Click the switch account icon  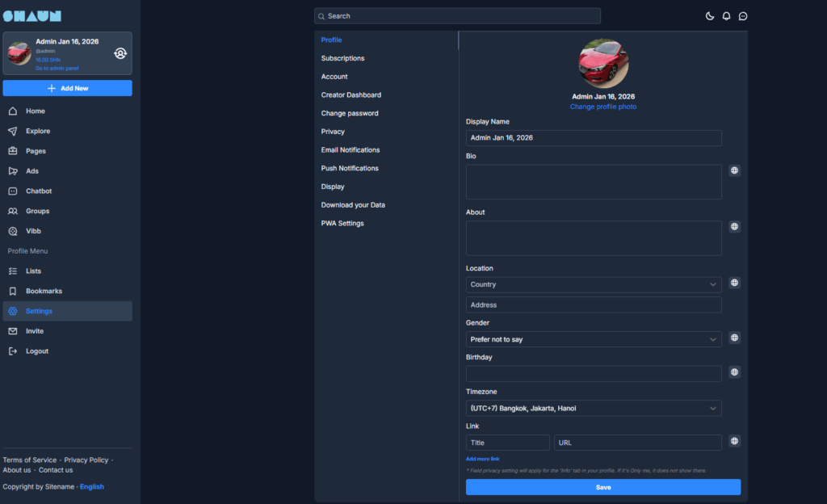tap(120, 53)
